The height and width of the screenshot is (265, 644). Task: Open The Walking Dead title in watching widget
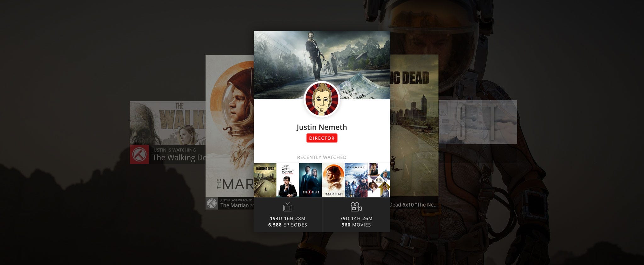click(179, 158)
